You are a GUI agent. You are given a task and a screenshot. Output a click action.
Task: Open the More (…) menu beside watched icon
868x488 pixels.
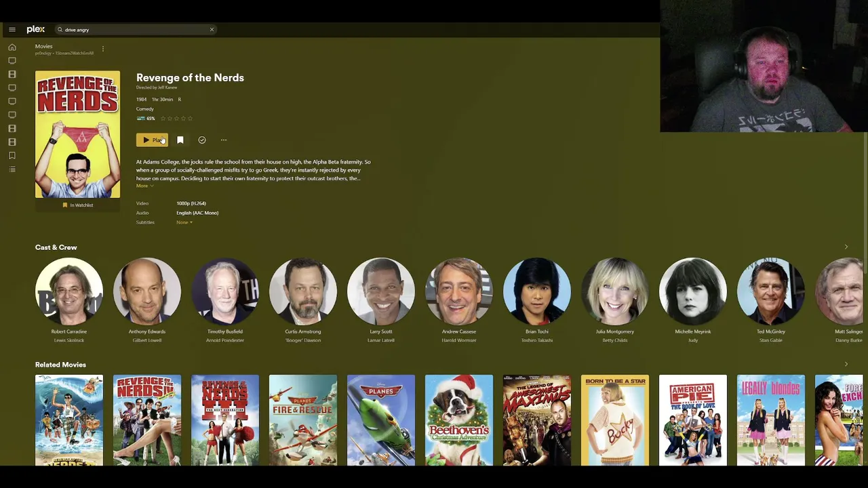click(x=224, y=140)
